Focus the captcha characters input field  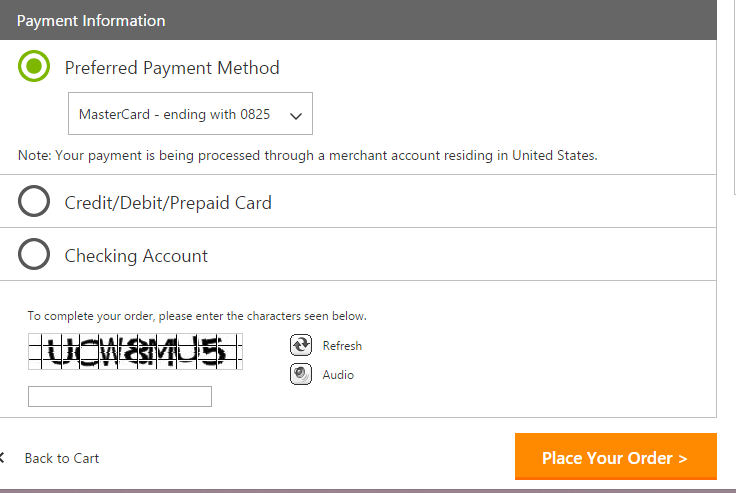[120, 396]
